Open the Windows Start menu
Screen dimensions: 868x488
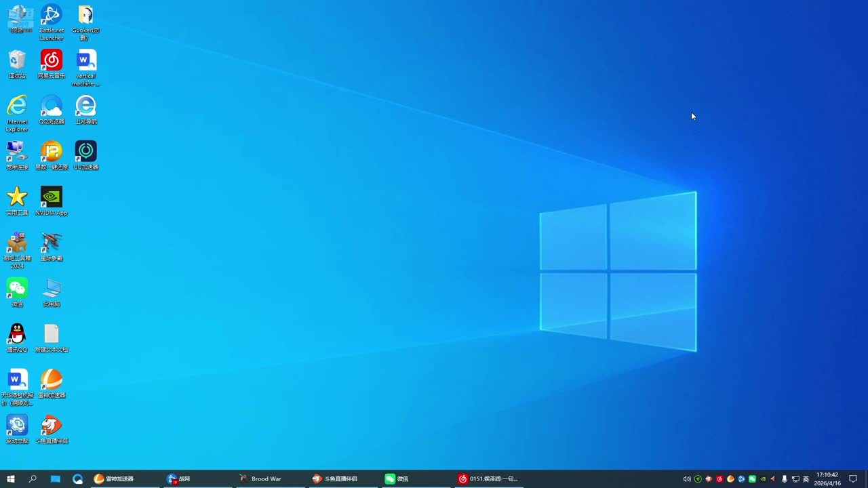[11, 479]
